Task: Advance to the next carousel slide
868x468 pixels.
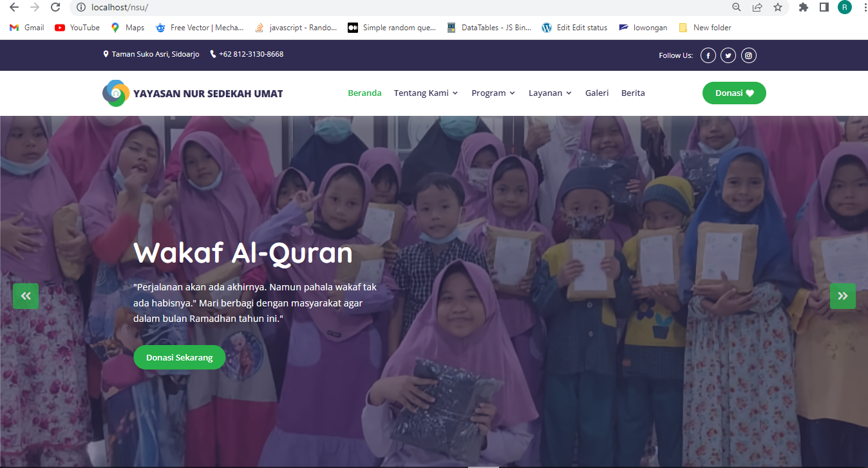Action: click(842, 296)
